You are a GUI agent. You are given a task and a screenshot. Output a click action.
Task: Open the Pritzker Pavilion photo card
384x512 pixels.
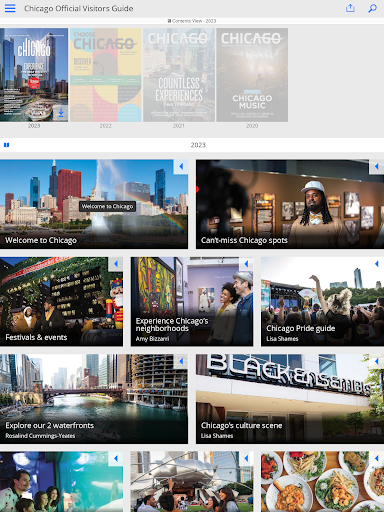point(192,482)
